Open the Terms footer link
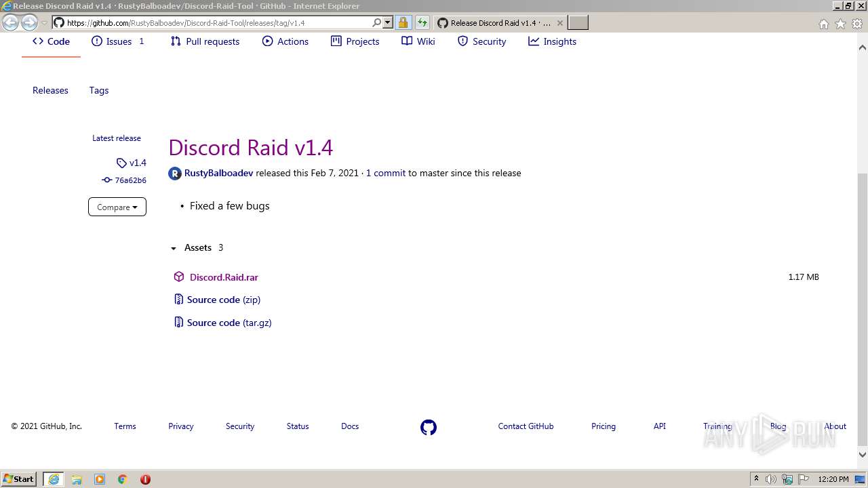The height and width of the screenshot is (488, 868). pyautogui.click(x=125, y=426)
